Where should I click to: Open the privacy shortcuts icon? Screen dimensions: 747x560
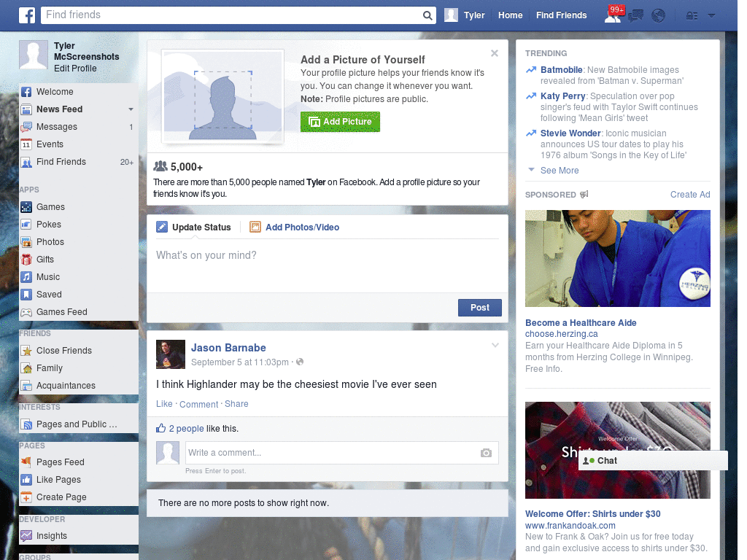click(692, 16)
